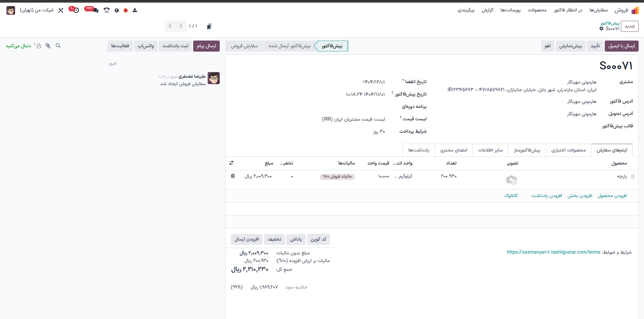
Task: Click the paperclip attachments icon in chatter
Action: pos(48,46)
